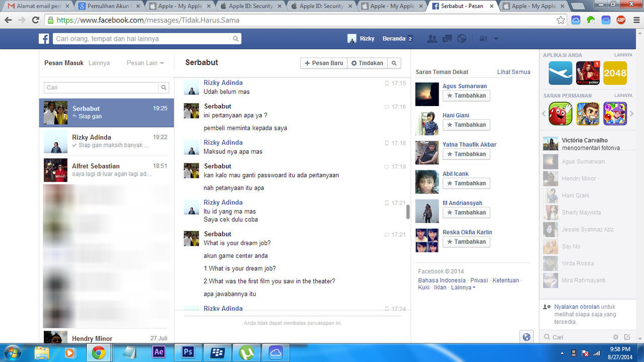Click the magnifier icon in inbox search
This screenshot has width=644, height=362.
click(x=164, y=87)
